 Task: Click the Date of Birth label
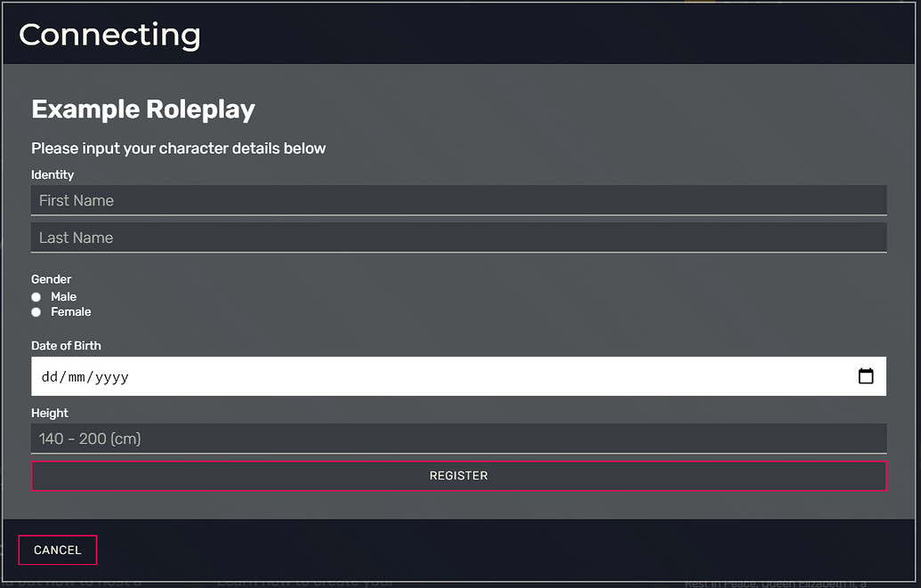point(66,345)
